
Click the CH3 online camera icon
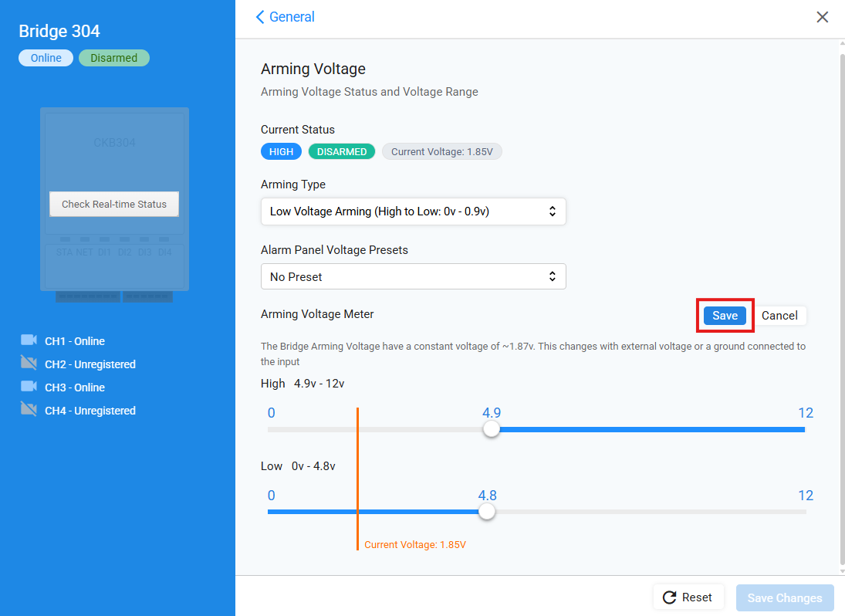pos(29,387)
